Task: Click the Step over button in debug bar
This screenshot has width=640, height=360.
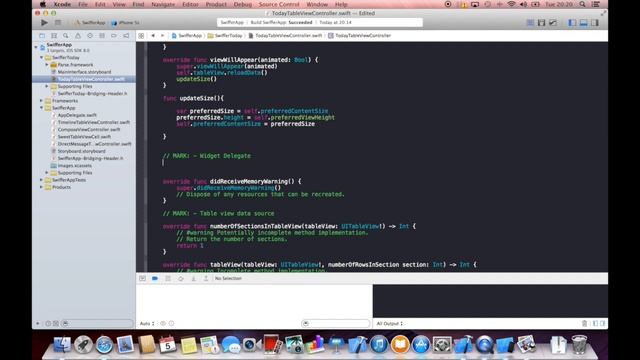Action: [180, 278]
